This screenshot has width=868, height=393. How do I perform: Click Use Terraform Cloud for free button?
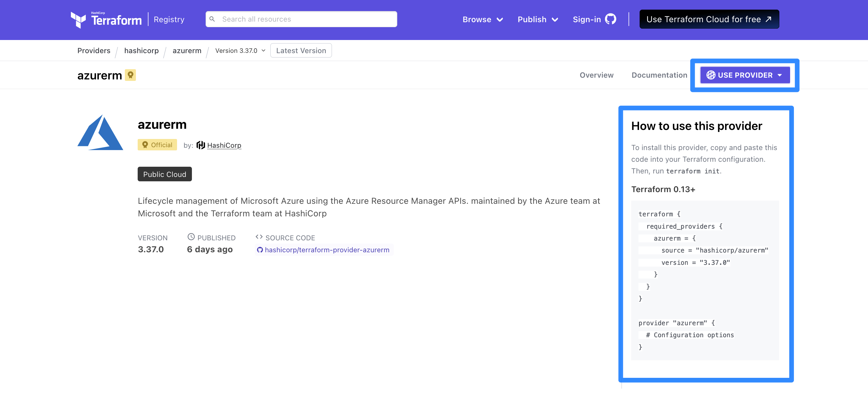pos(708,19)
